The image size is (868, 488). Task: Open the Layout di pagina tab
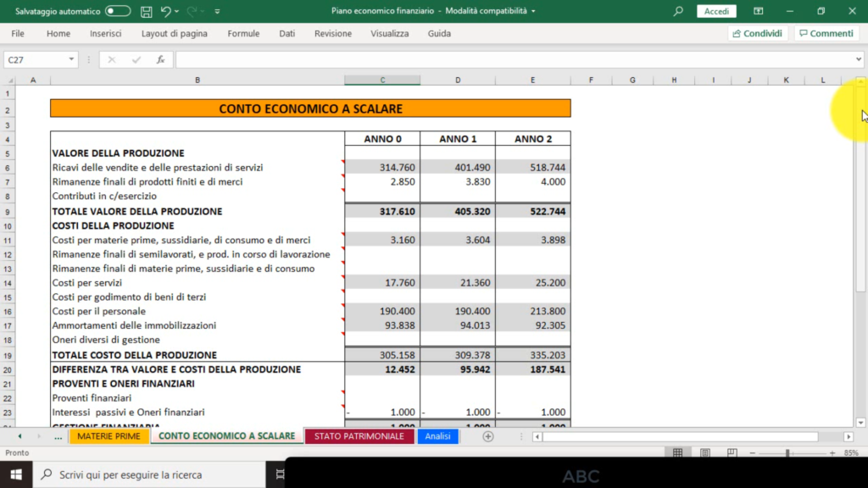[175, 33]
